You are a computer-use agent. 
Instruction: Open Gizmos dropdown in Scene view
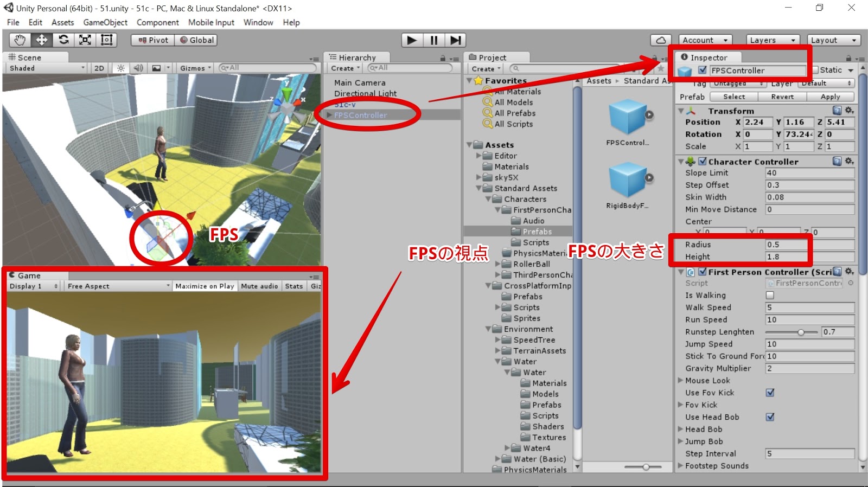point(196,68)
